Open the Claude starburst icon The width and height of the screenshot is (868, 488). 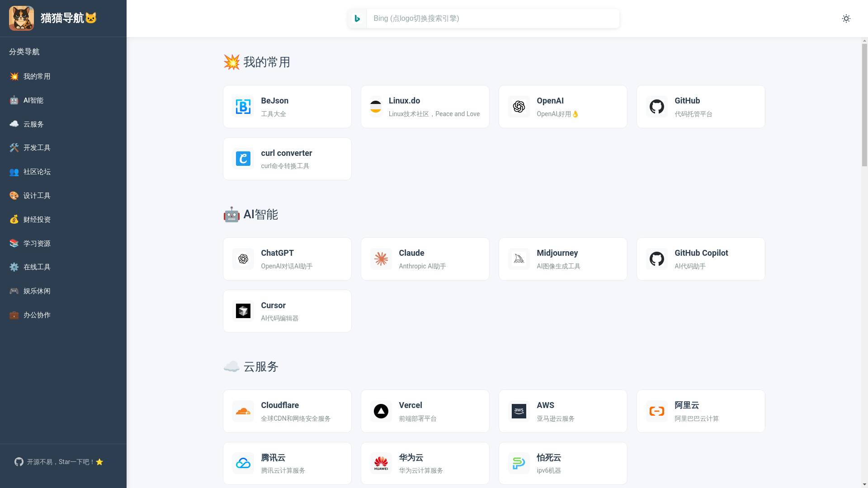(381, 259)
